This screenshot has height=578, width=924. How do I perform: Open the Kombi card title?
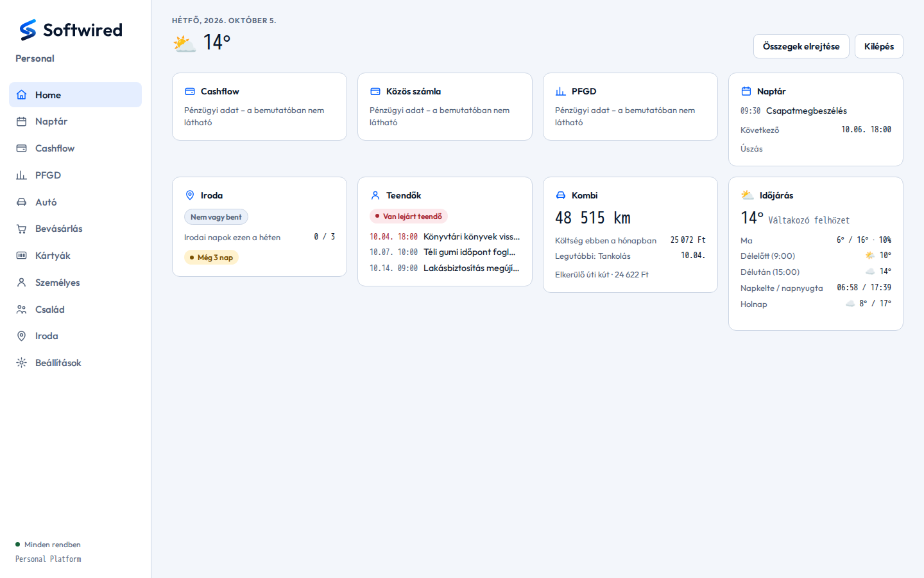585,195
